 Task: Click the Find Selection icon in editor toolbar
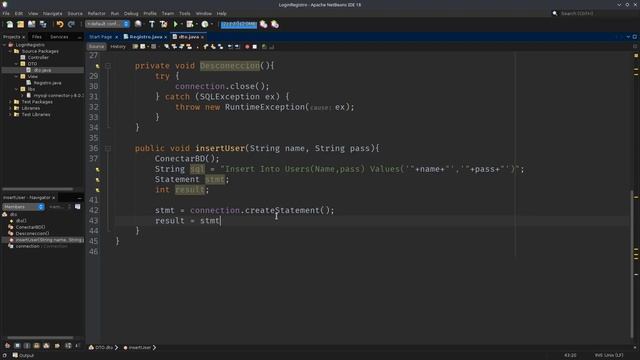[x=167, y=47]
